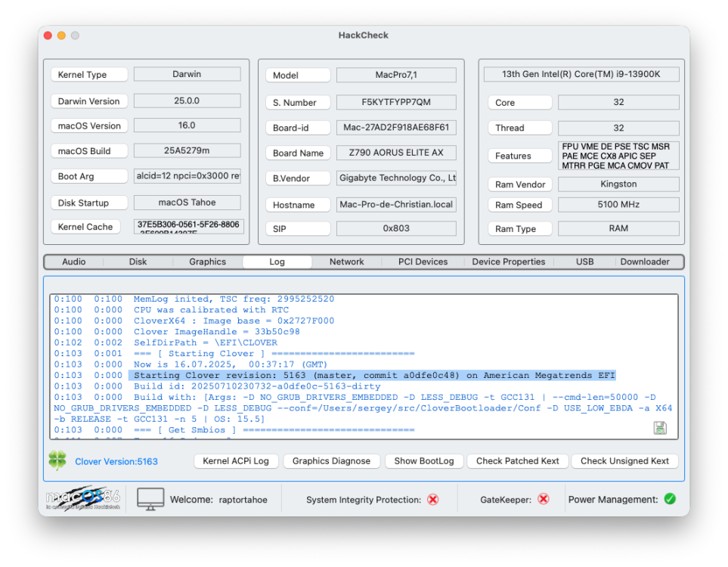This screenshot has height=567, width=728.
Task: Click the Graphics Diagnose button
Action: 332,461
